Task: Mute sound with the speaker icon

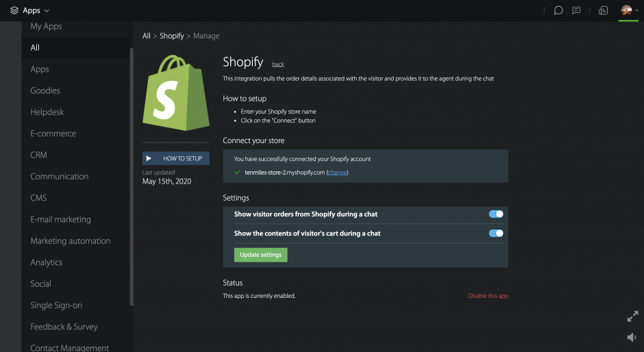Action: [x=632, y=337]
